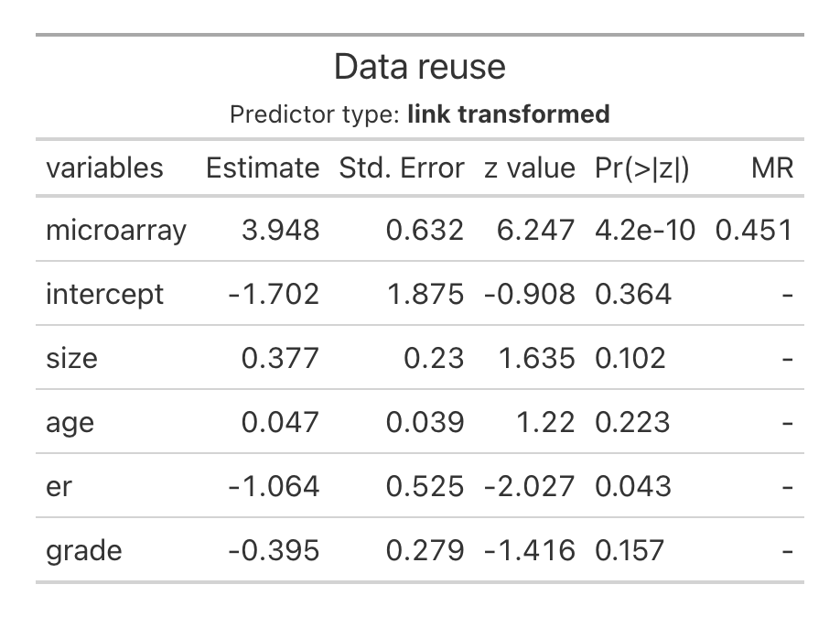840x617 pixels.
Task: Click the "intercept" row label
Action: click(104, 294)
